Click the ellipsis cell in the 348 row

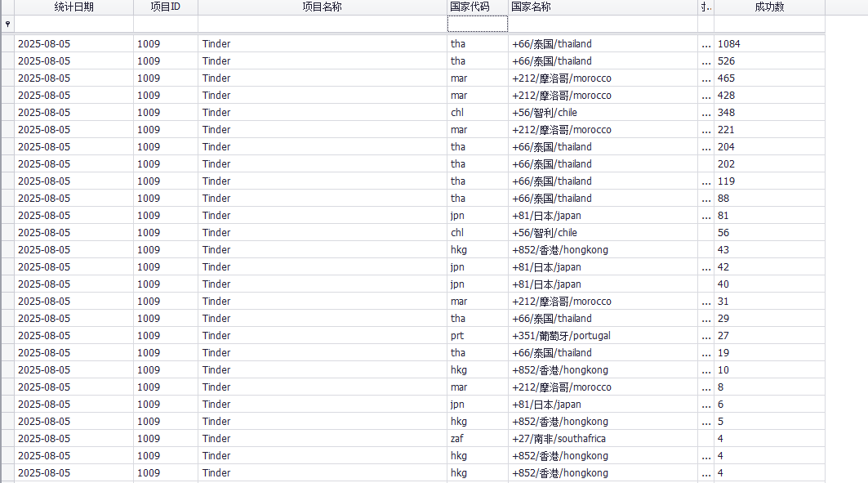[706, 113]
